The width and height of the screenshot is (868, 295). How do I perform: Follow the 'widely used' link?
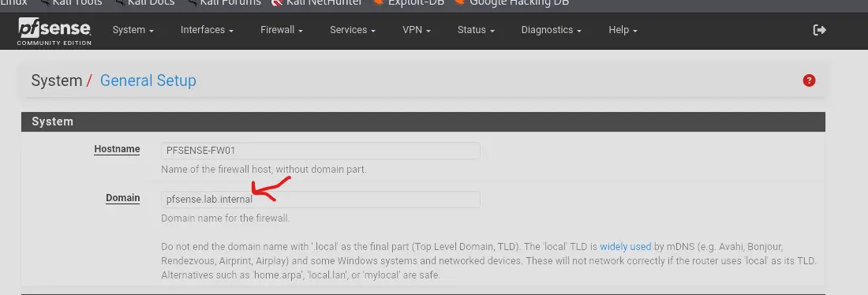(626, 246)
